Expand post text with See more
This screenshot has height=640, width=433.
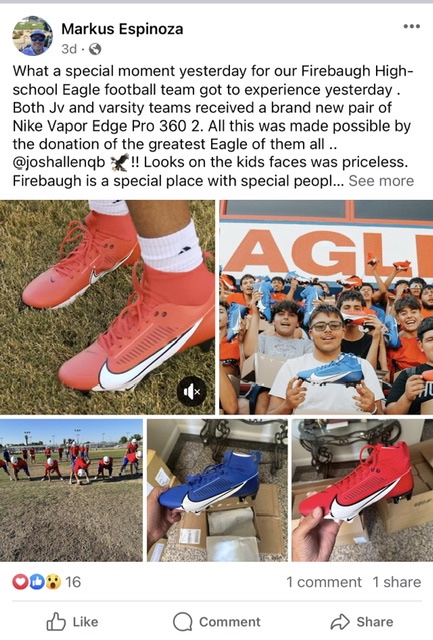click(381, 180)
